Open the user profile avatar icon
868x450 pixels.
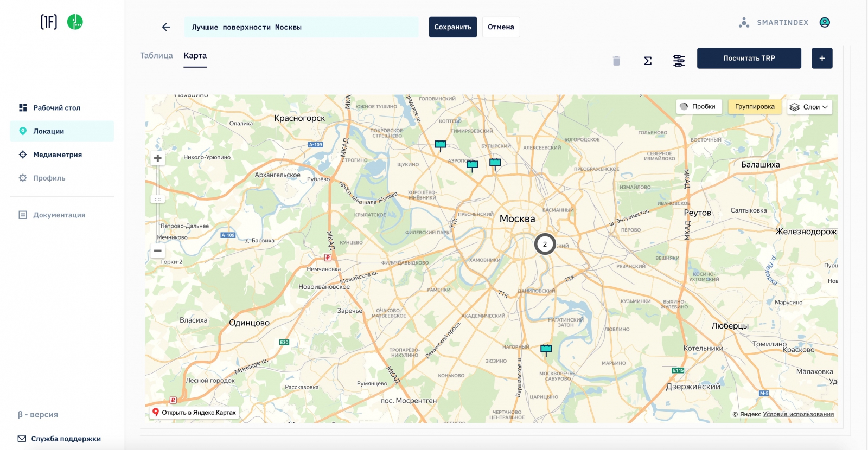coord(825,22)
